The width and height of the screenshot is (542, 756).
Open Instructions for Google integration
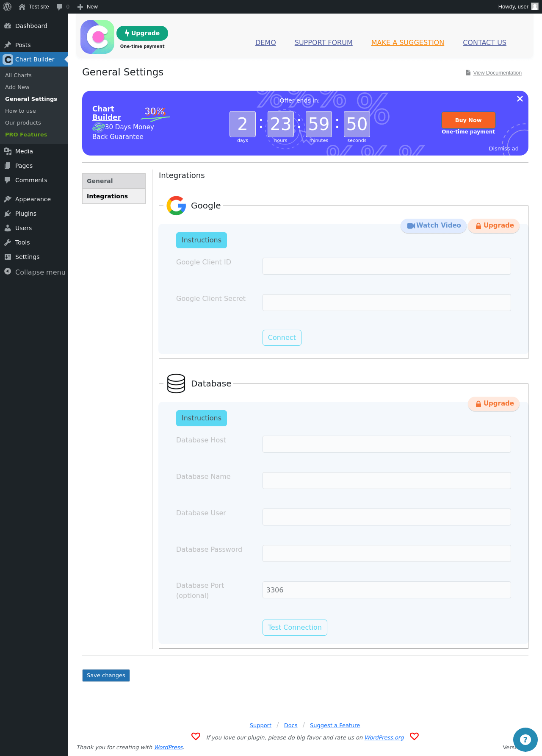pyautogui.click(x=202, y=240)
